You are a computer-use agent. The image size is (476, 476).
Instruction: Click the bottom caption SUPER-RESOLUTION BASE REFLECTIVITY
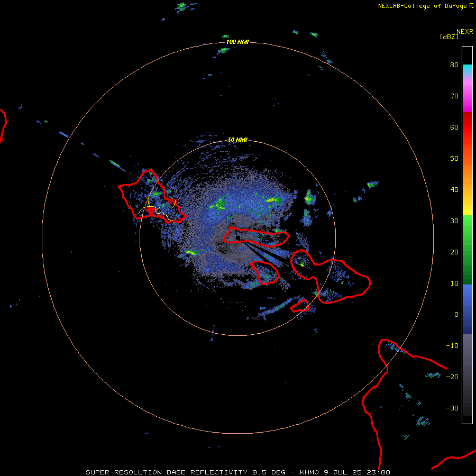click(166, 472)
